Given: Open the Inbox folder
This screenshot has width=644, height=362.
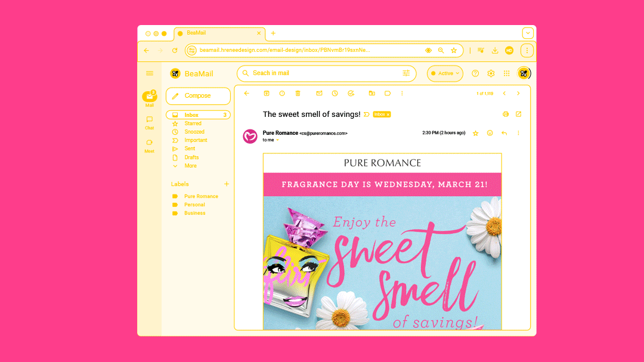Looking at the screenshot, I should click(198, 115).
